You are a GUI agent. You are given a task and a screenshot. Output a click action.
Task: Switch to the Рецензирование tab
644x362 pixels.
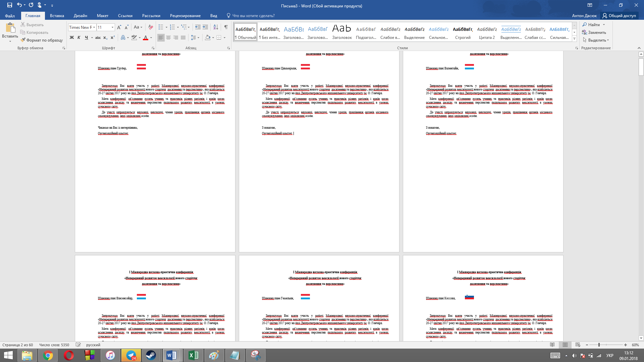pos(185,16)
